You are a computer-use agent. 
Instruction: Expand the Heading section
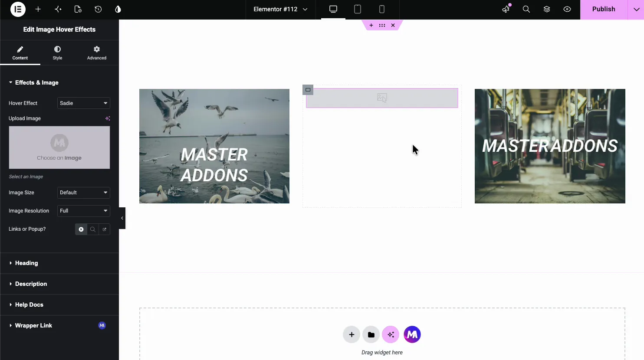59,263
